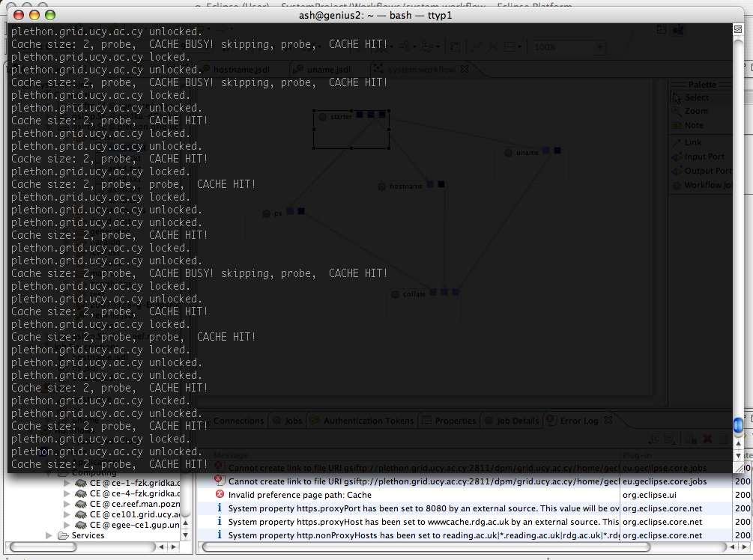Click the CPU icon of egee-ce1.gup

[81, 525]
